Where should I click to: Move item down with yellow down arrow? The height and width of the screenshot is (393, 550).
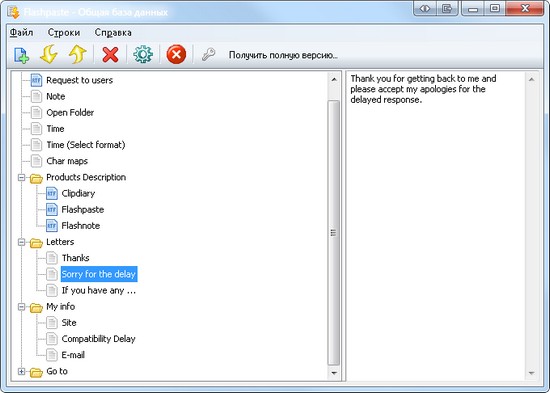click(49, 54)
